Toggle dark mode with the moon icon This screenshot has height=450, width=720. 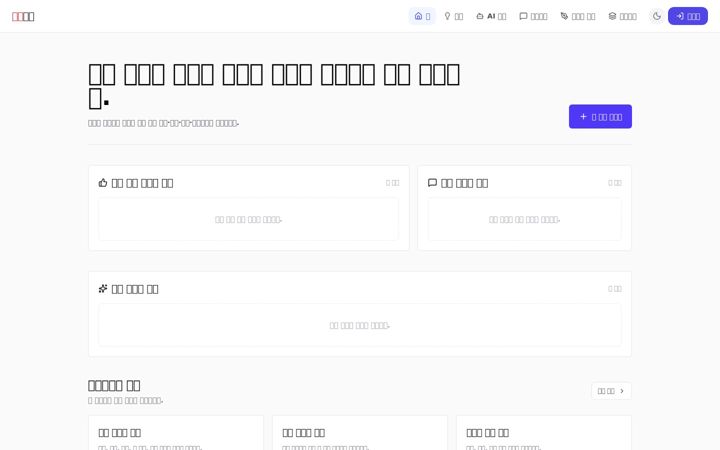point(657,16)
